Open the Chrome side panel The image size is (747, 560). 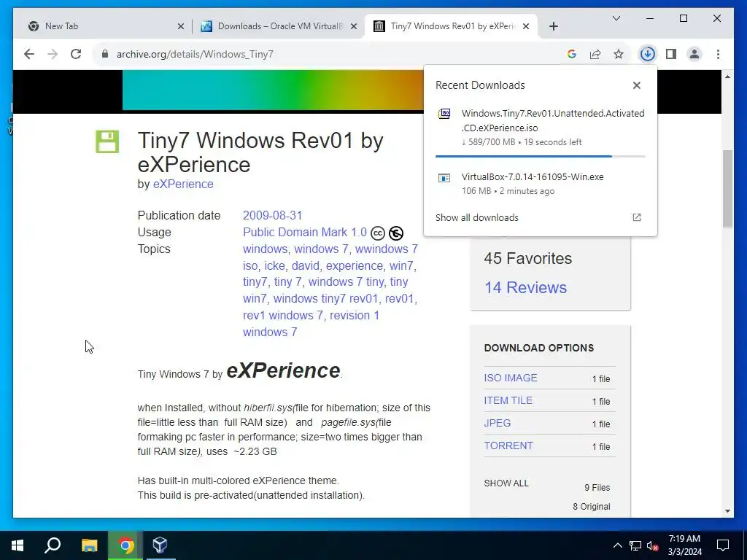[671, 54]
